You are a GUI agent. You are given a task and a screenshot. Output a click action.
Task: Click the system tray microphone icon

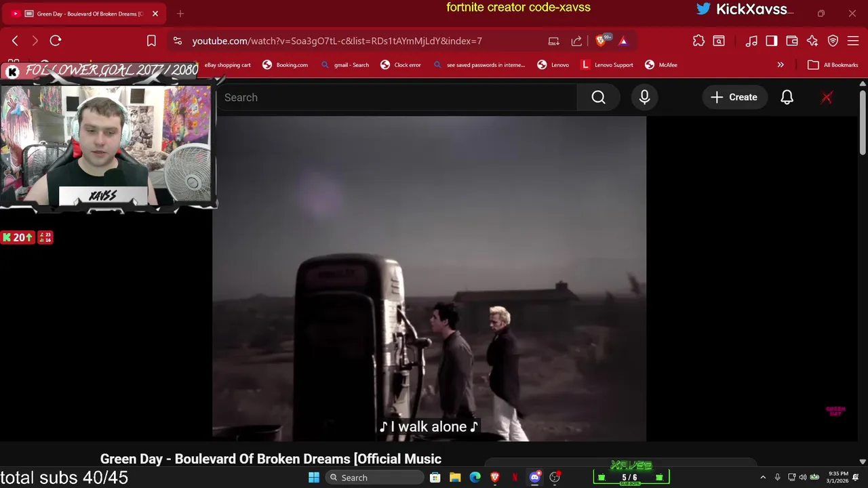click(778, 477)
